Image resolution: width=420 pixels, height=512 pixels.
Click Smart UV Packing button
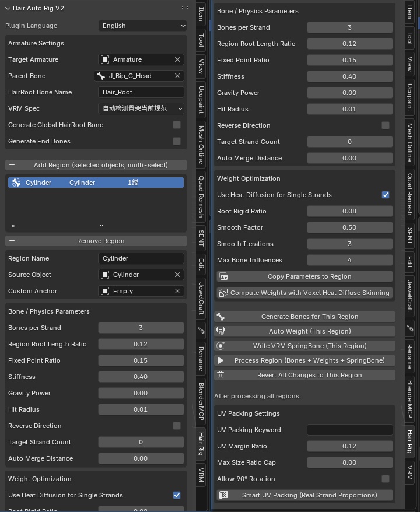[304, 495]
